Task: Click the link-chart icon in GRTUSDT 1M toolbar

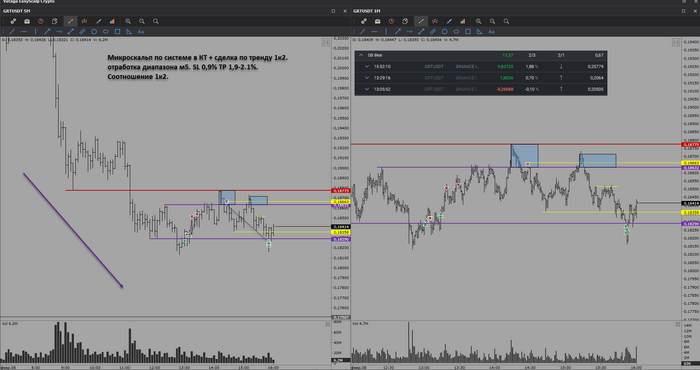Action: (x=363, y=21)
